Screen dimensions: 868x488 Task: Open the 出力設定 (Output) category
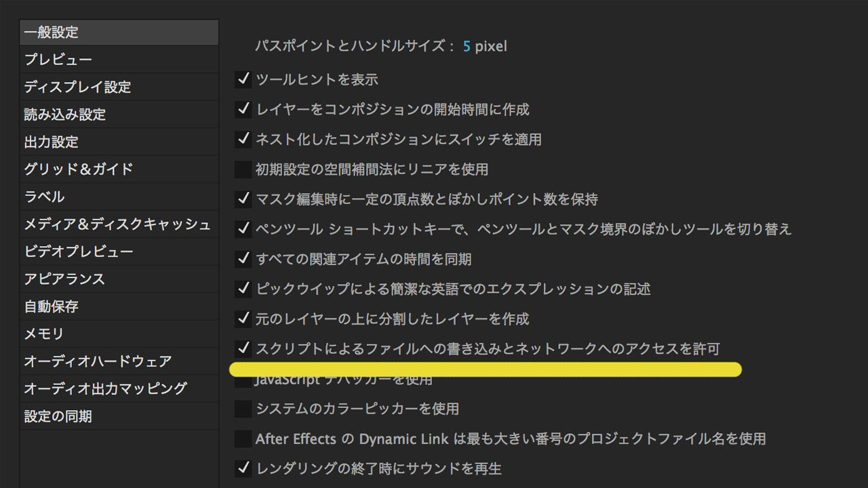(52, 142)
